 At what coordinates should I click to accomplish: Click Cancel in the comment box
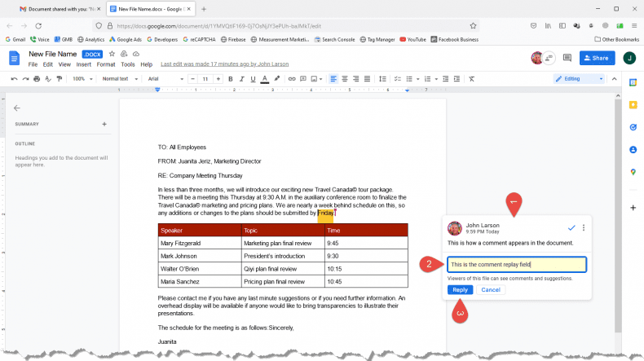click(490, 290)
